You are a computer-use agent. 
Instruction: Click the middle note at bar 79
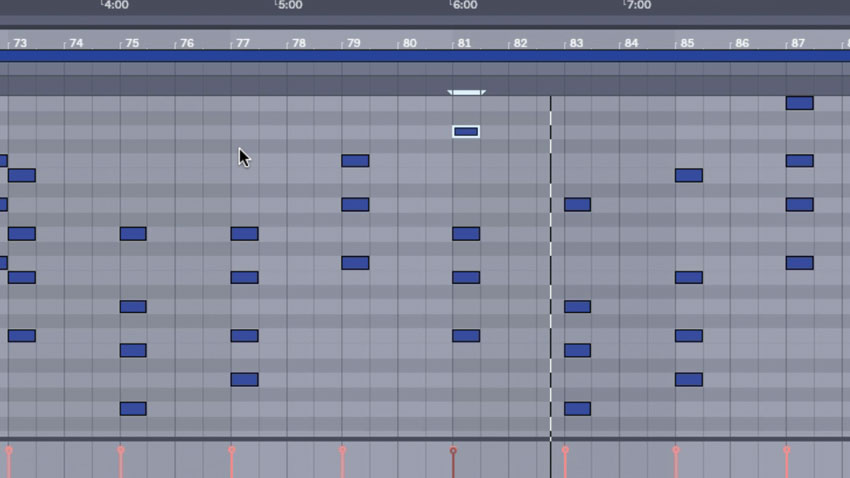[x=355, y=204]
